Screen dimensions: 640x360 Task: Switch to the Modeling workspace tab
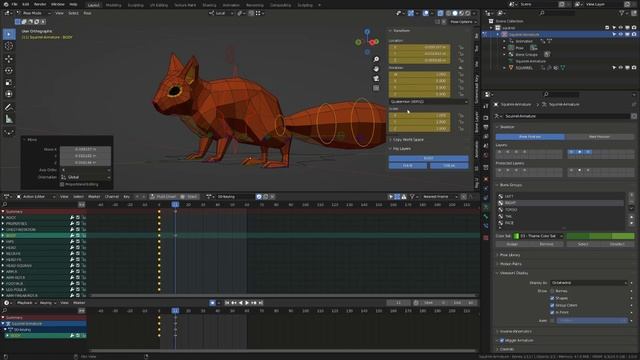113,5
